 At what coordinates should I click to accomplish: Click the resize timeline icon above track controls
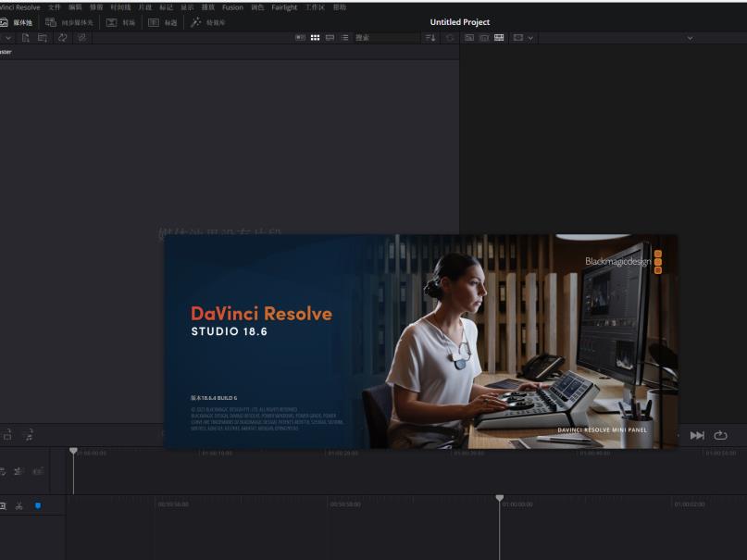point(7,435)
